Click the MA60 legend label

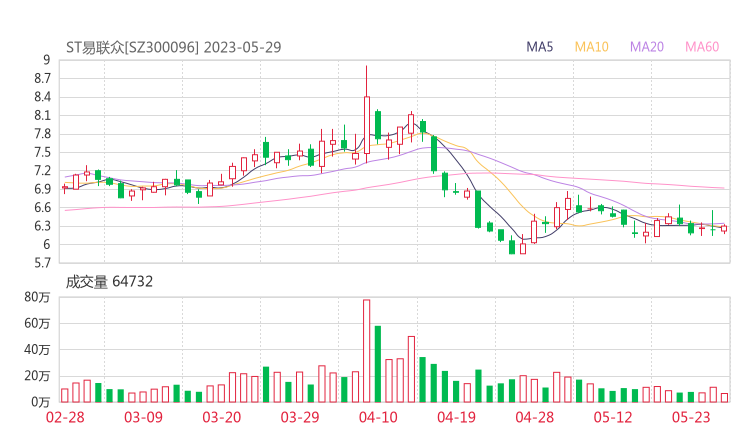coord(702,47)
